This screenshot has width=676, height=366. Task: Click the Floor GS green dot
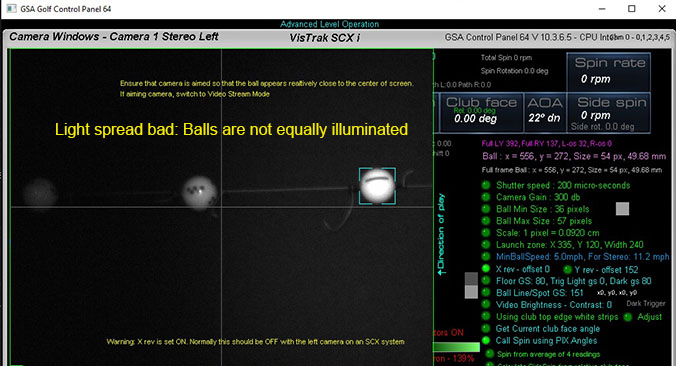[x=486, y=281]
